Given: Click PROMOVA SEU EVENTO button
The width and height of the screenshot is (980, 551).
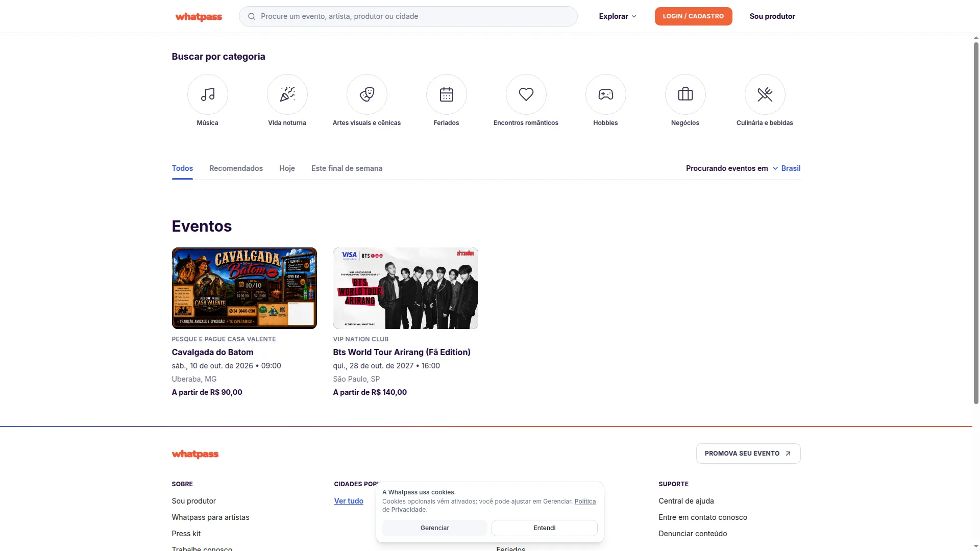Looking at the screenshot, I should 748,454.
